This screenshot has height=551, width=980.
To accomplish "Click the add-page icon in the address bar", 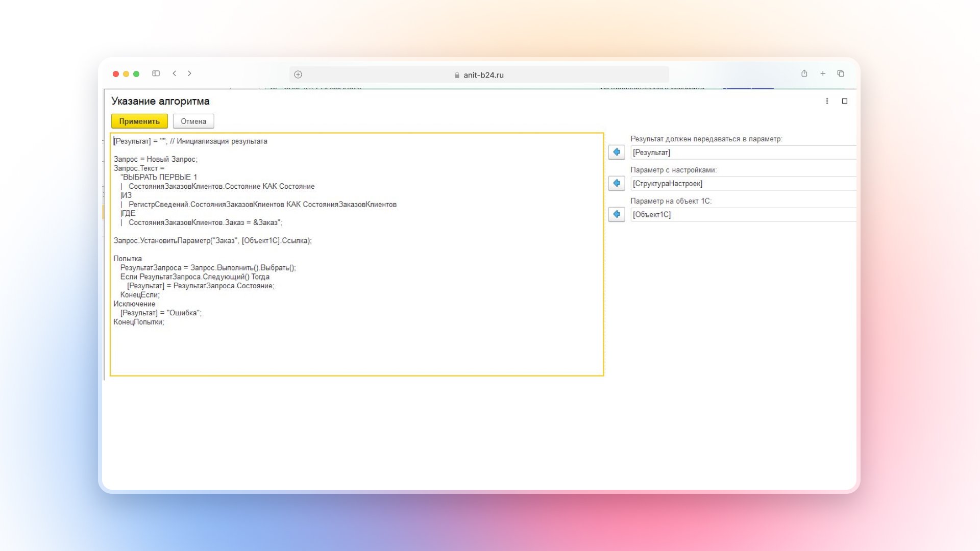I will (298, 74).
